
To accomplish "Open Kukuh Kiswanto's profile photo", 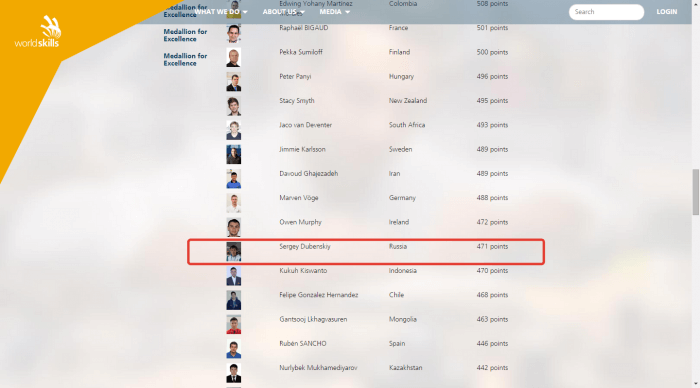I will [x=233, y=276].
